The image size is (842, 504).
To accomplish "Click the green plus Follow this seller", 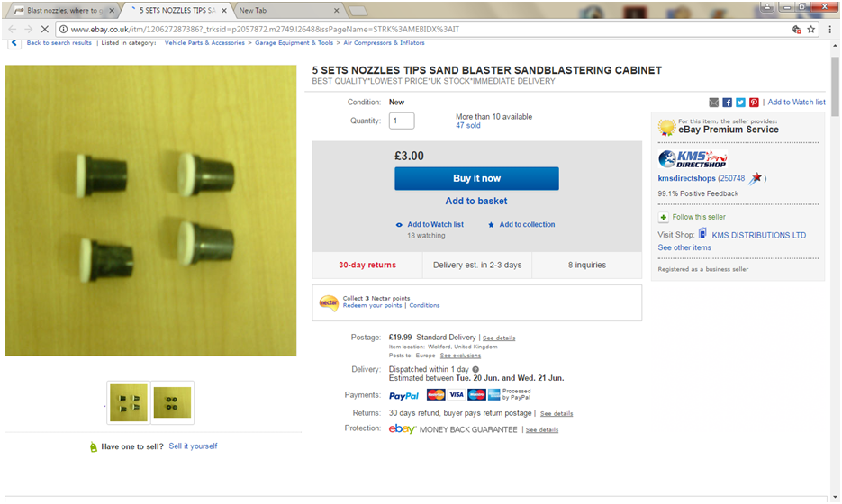I will 663,218.
